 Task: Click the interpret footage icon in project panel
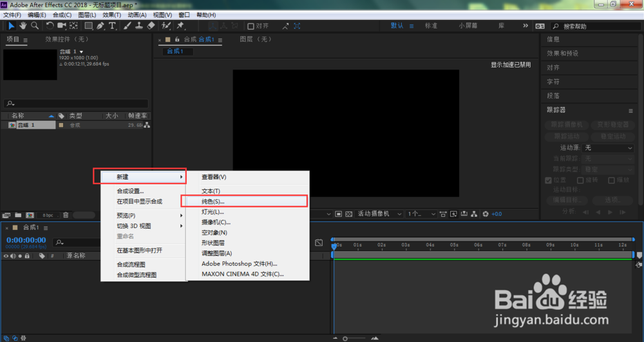(6, 215)
